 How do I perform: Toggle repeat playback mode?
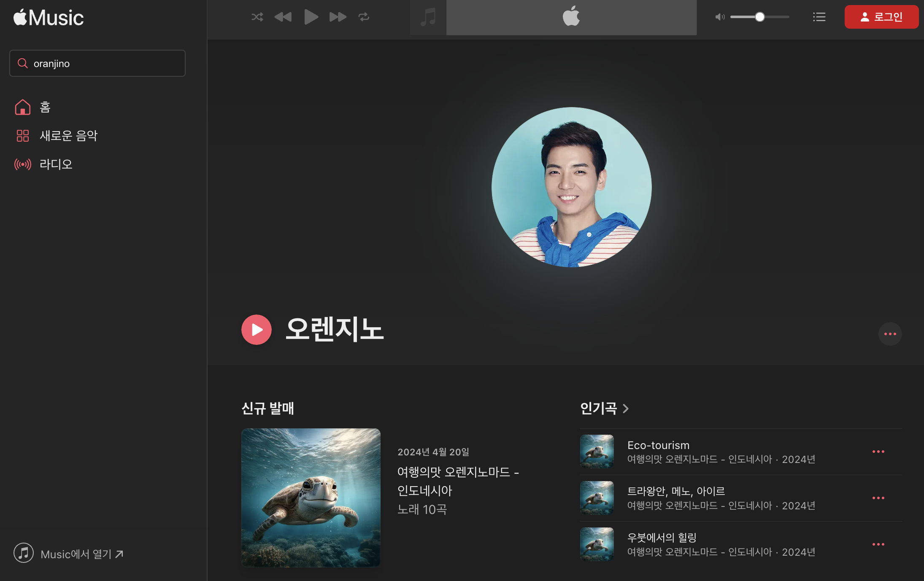point(364,17)
